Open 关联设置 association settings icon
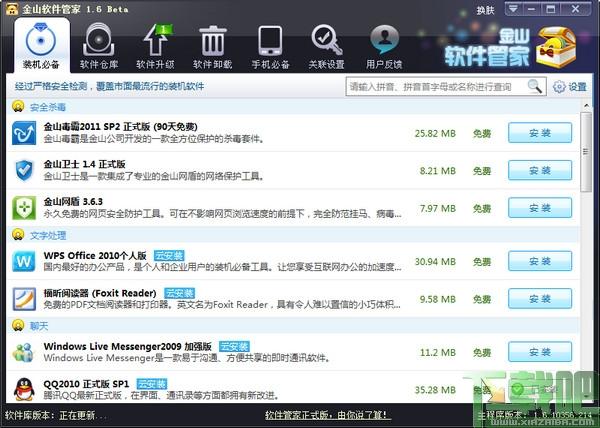600x428 pixels. pyautogui.click(x=326, y=40)
